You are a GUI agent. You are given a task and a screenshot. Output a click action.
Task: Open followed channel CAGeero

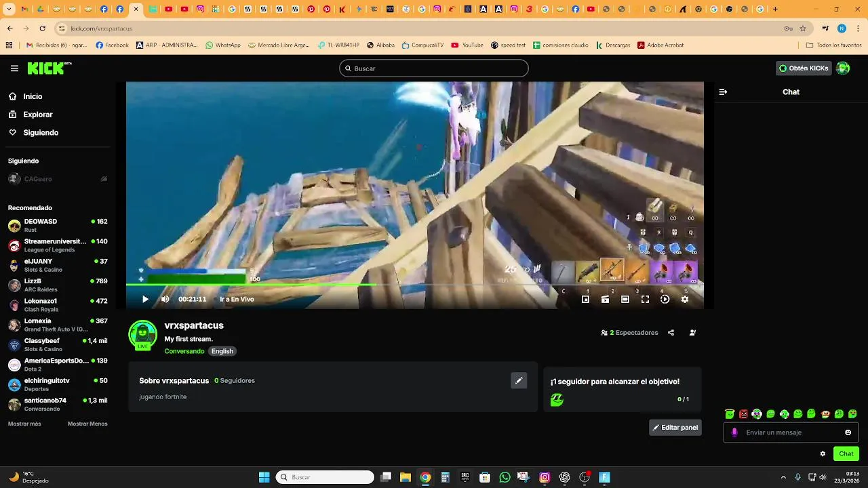pyautogui.click(x=58, y=179)
